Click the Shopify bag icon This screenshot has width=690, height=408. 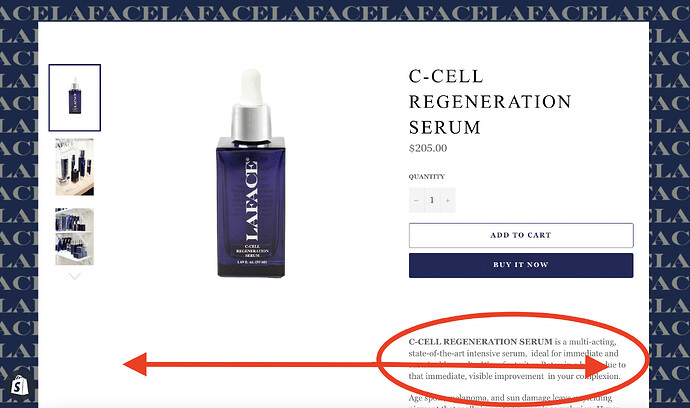click(19, 385)
